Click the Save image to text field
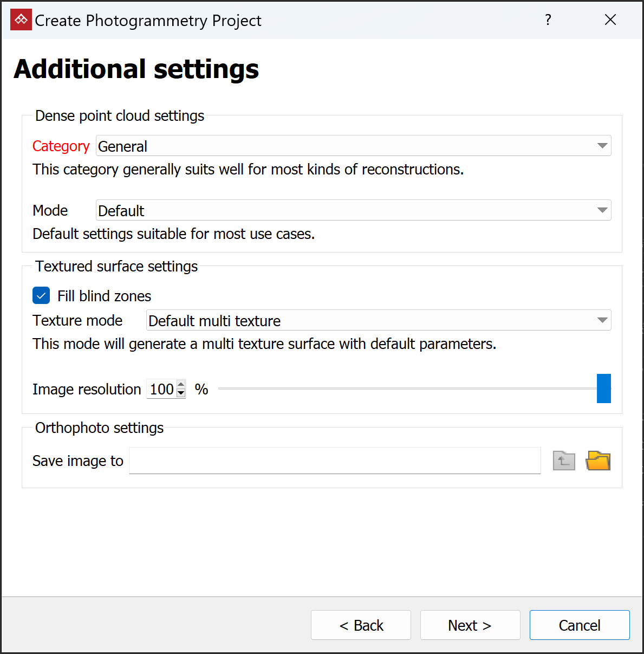Viewport: 644px width, 654px height. click(x=335, y=461)
